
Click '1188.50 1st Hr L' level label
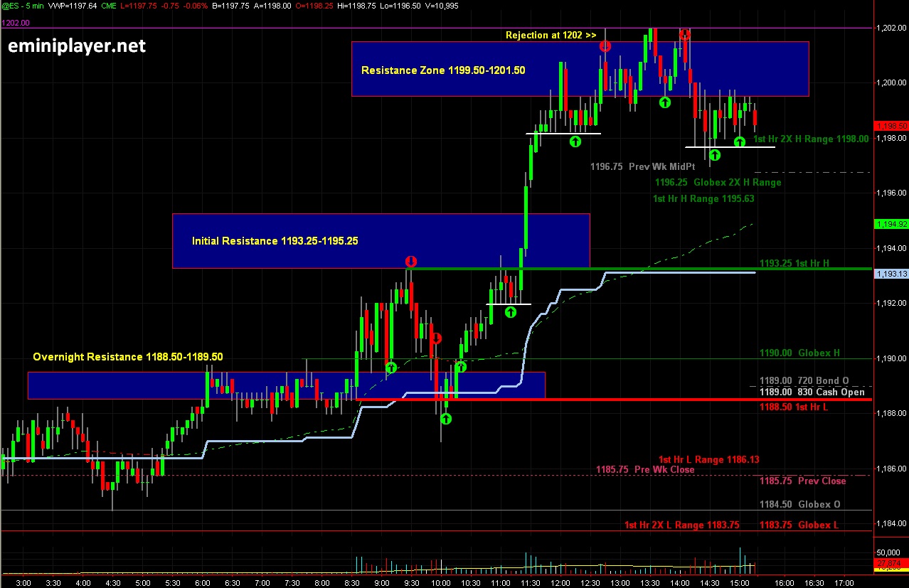[794, 407]
